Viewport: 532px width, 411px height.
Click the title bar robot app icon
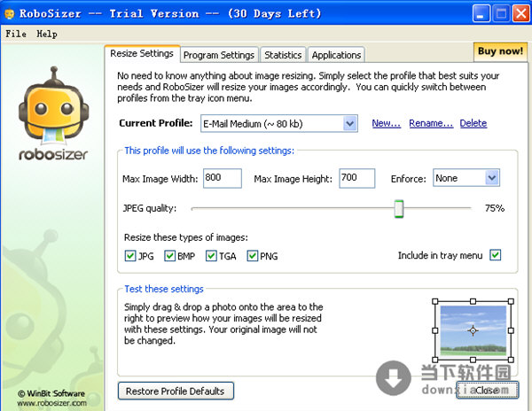9,13
